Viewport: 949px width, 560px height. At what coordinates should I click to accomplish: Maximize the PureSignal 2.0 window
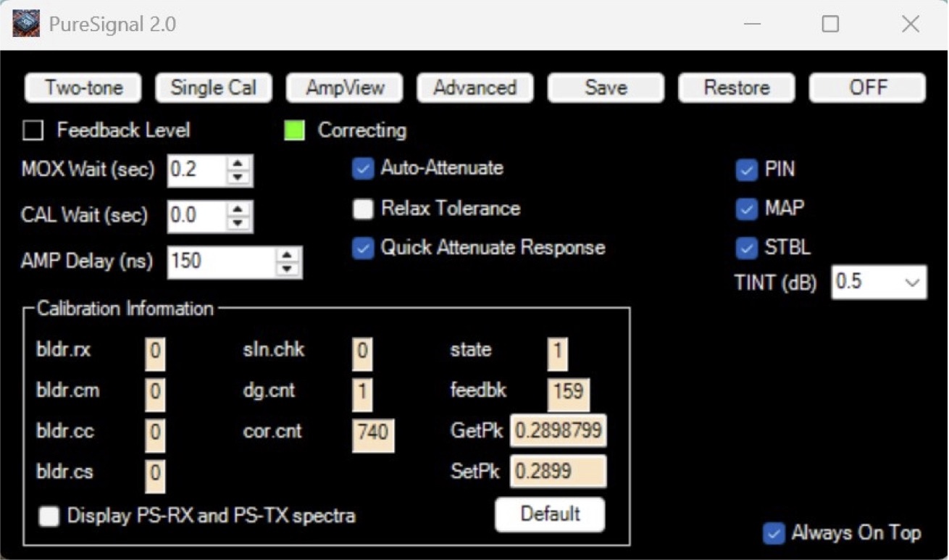(831, 25)
